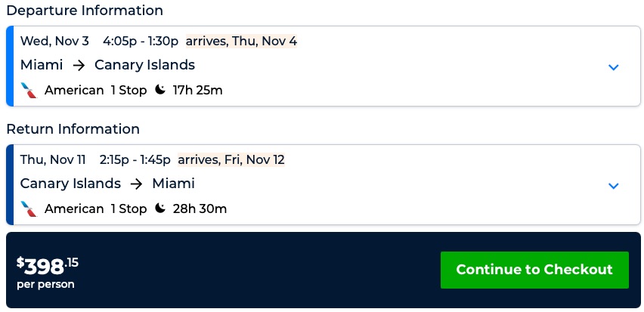Click the arrow between Miami and Canary Islands
Image resolution: width=644 pixels, height=312 pixels.
(79, 66)
